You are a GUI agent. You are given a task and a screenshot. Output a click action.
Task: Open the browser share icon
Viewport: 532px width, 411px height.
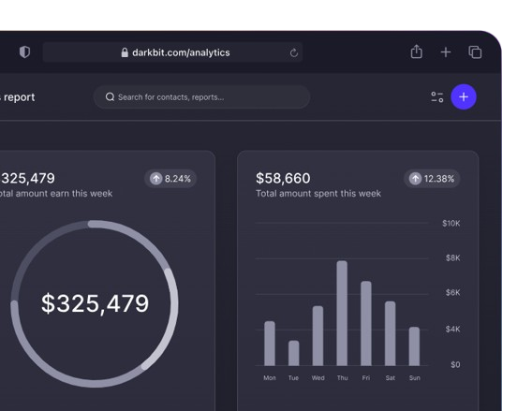(416, 51)
